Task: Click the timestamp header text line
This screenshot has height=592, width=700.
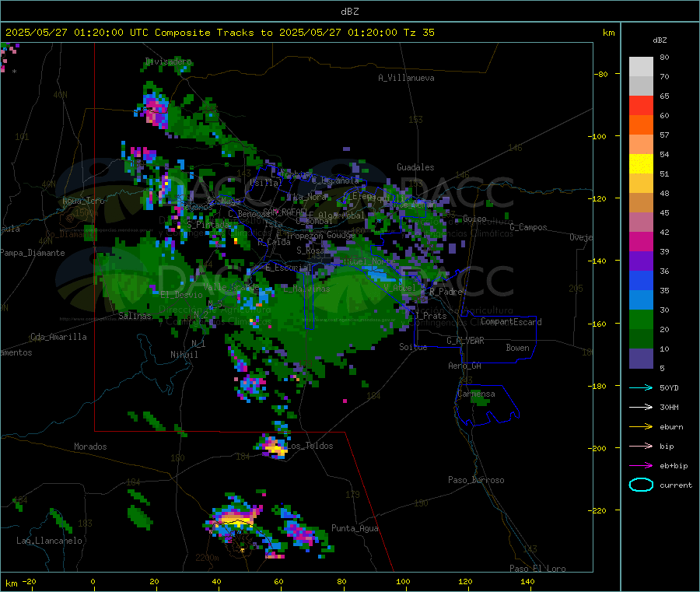Action: [219, 33]
